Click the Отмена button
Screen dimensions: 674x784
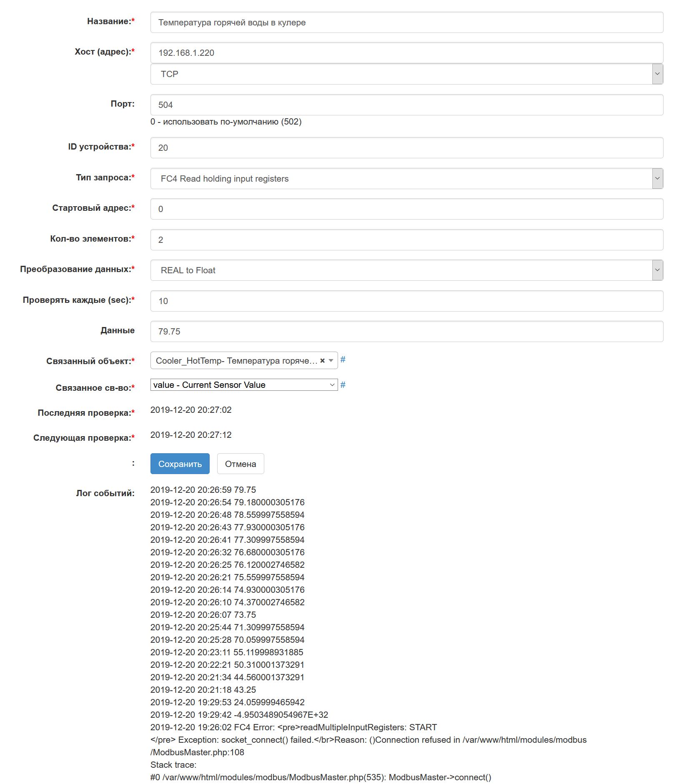pos(241,464)
